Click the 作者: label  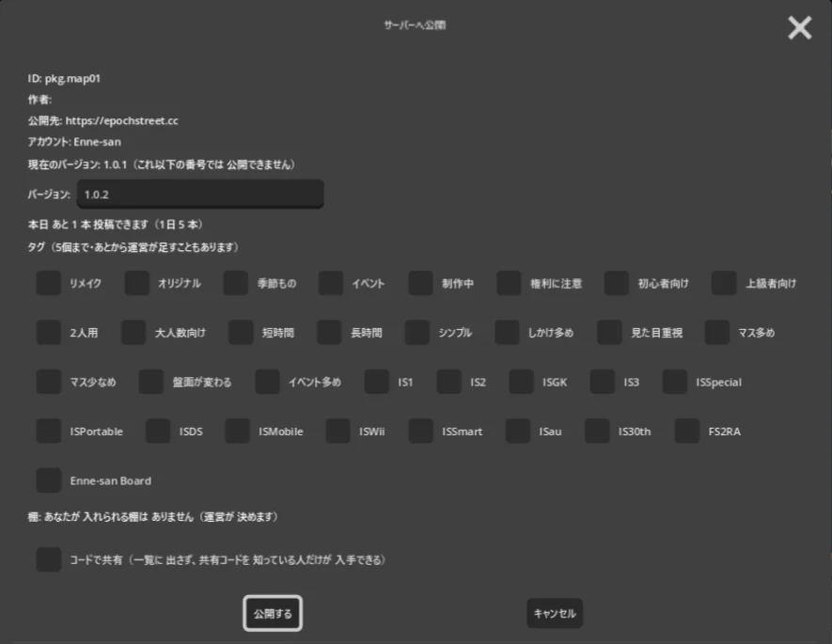(x=39, y=100)
